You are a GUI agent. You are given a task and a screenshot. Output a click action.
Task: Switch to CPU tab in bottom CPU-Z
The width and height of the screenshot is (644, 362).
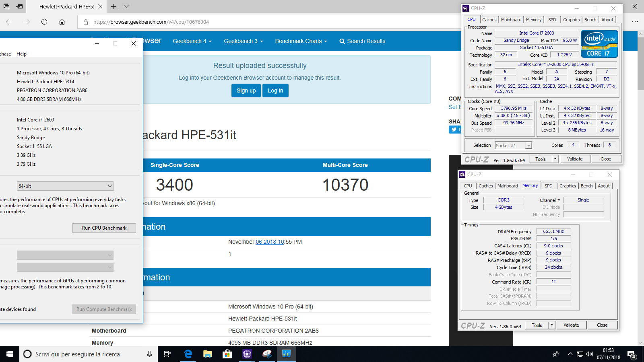pos(468,186)
